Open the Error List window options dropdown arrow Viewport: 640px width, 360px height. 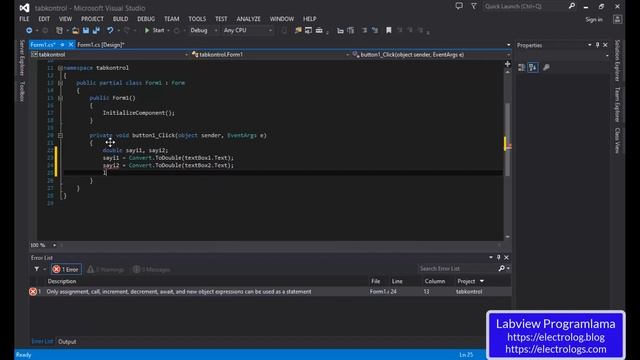pyautogui.click(x=491, y=258)
